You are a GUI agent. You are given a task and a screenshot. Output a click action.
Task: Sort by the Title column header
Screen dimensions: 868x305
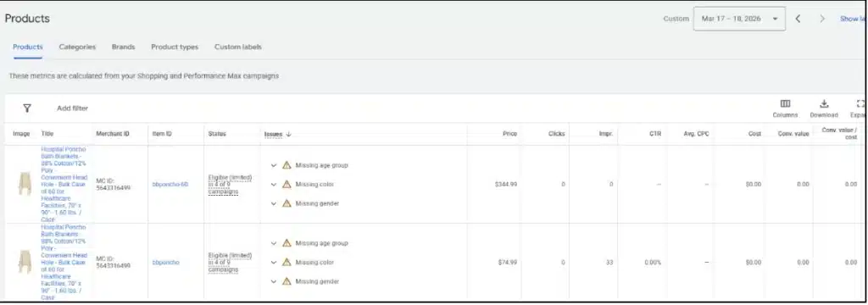pyautogui.click(x=47, y=134)
